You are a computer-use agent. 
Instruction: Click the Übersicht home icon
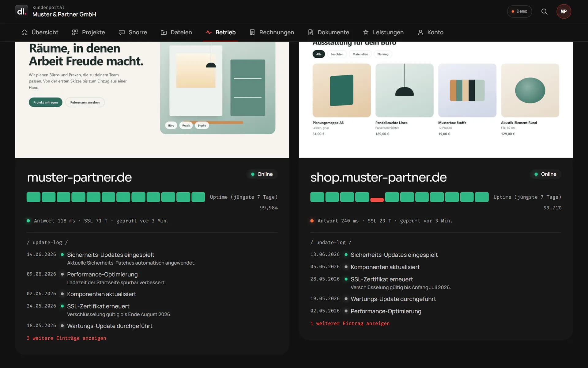pyautogui.click(x=24, y=32)
